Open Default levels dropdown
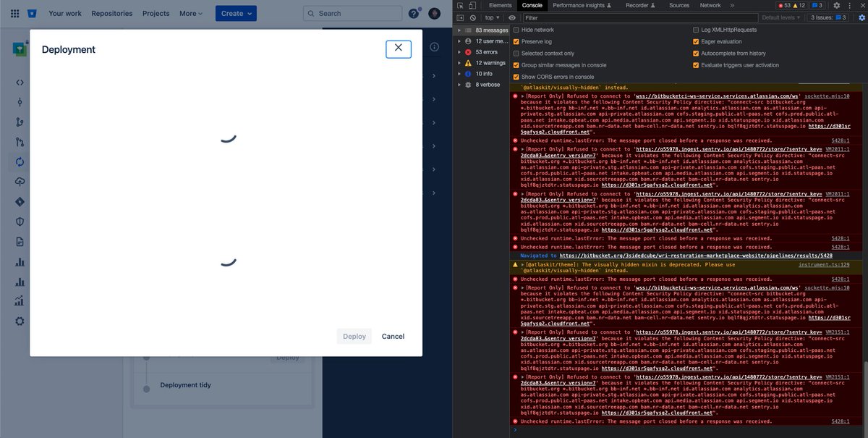The width and height of the screenshot is (868, 438). tap(780, 17)
